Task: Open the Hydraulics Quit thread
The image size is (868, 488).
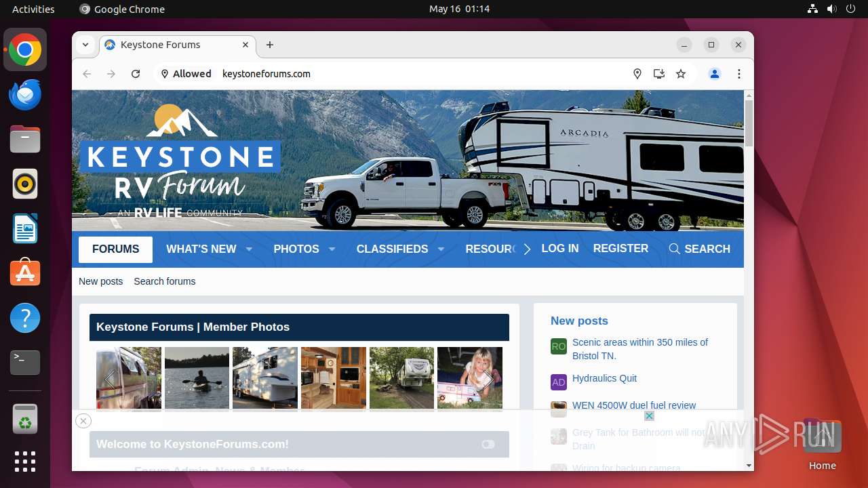Action: click(604, 378)
